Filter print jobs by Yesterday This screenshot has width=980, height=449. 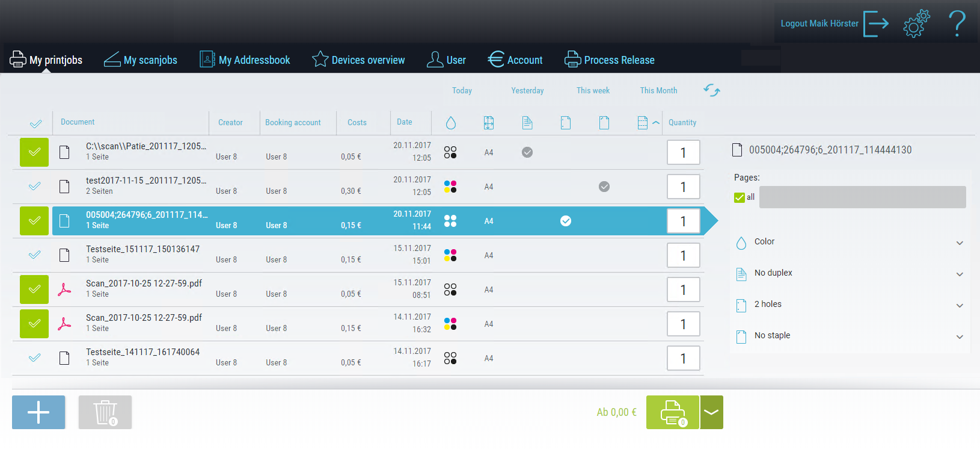point(527,91)
